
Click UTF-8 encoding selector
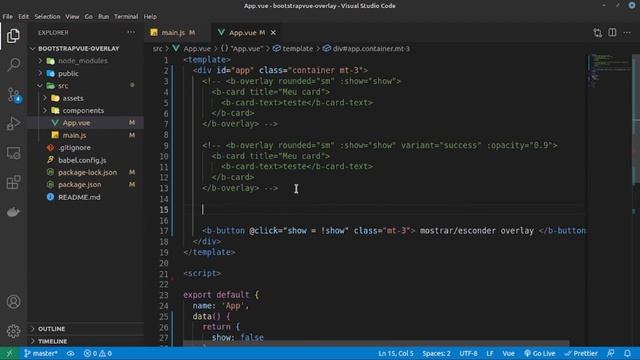(x=468, y=353)
